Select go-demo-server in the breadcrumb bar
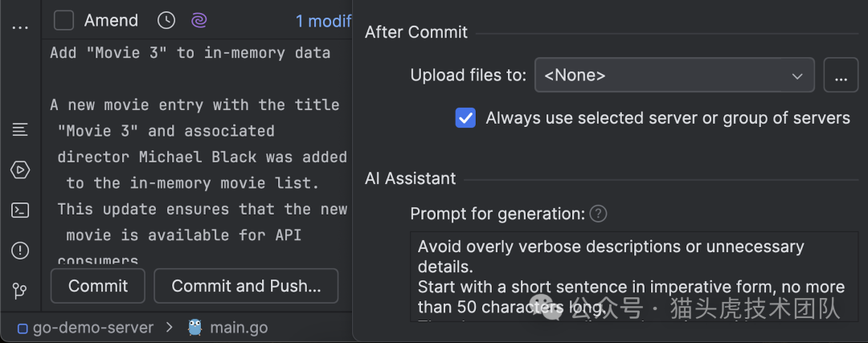Image resolution: width=868 pixels, height=343 pixels. (x=92, y=328)
